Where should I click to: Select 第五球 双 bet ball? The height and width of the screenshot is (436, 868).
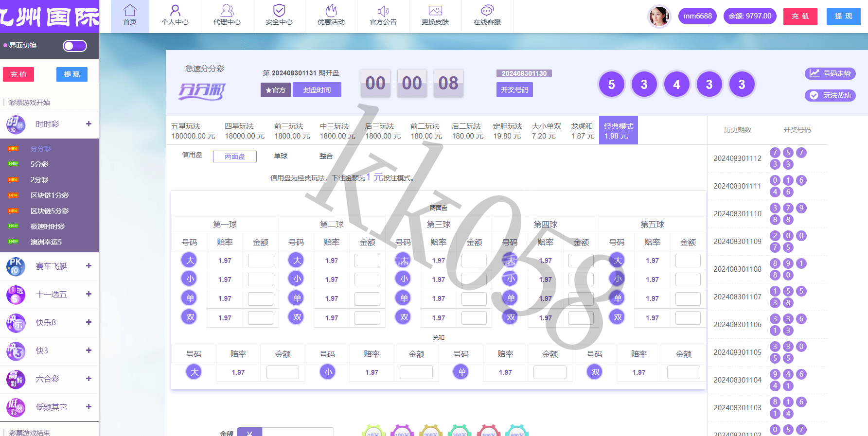[617, 317]
